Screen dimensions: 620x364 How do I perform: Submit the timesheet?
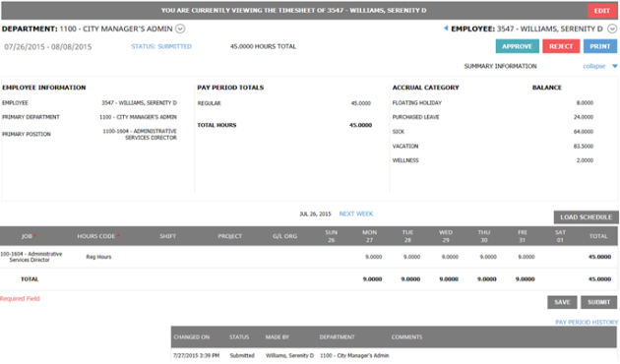coord(598,302)
